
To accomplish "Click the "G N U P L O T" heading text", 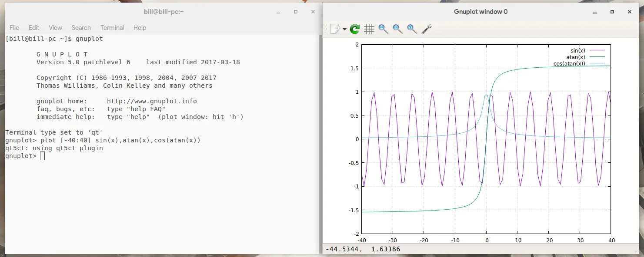I will pyautogui.click(x=62, y=54).
